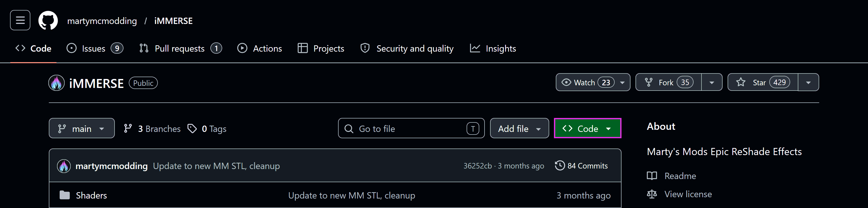Expand fork options dropdown arrow
The width and height of the screenshot is (868, 208).
tap(712, 82)
